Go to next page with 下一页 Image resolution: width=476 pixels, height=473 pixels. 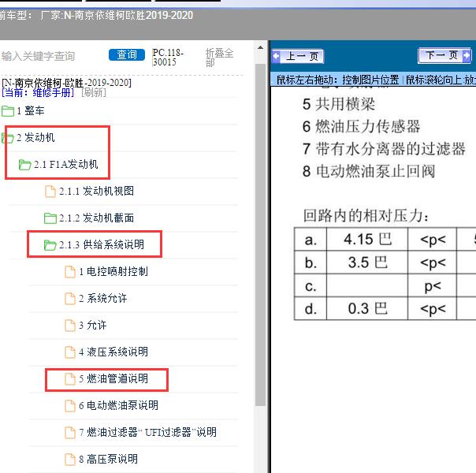(x=444, y=55)
